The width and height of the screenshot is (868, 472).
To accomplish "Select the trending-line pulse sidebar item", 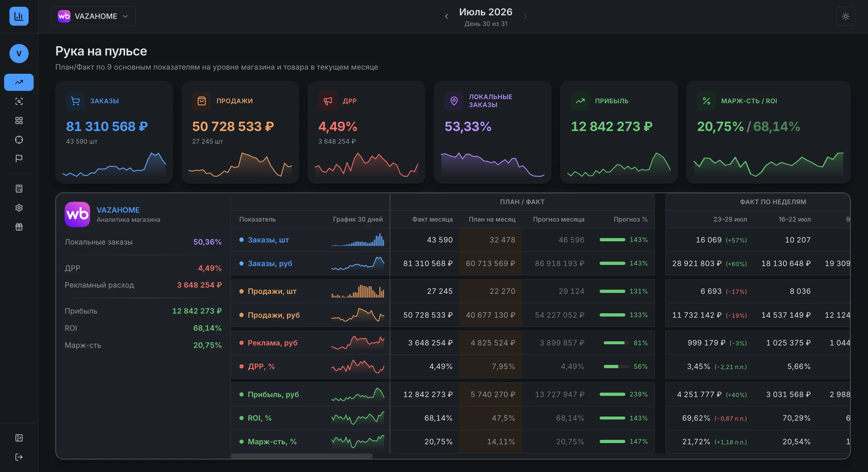I will (19, 82).
